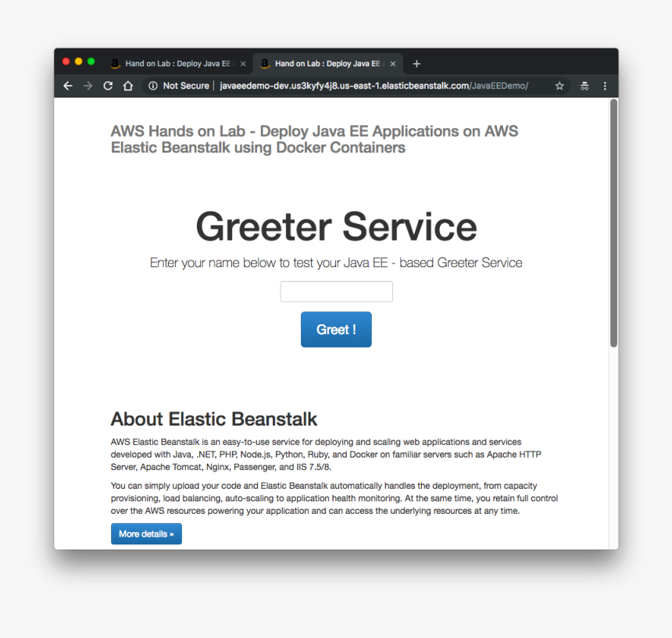
Task: Click the Amazon favicon on first tab
Action: 116,64
